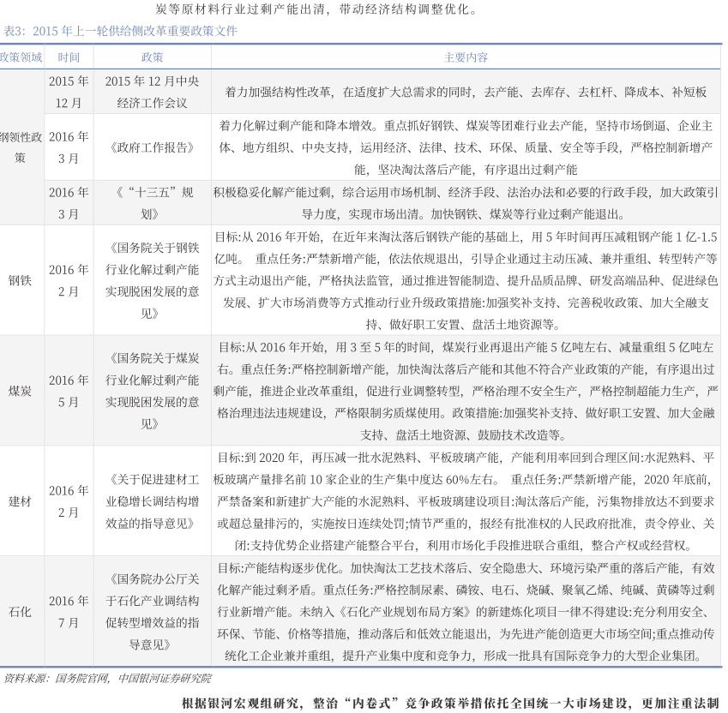Select the 建材 category cell
This screenshot has width=728, height=713.
coord(21,501)
